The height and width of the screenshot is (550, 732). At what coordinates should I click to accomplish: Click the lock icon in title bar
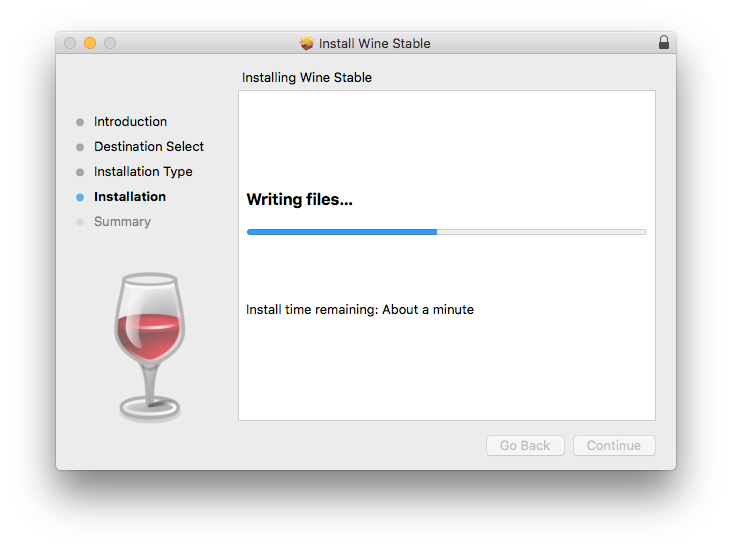click(663, 42)
